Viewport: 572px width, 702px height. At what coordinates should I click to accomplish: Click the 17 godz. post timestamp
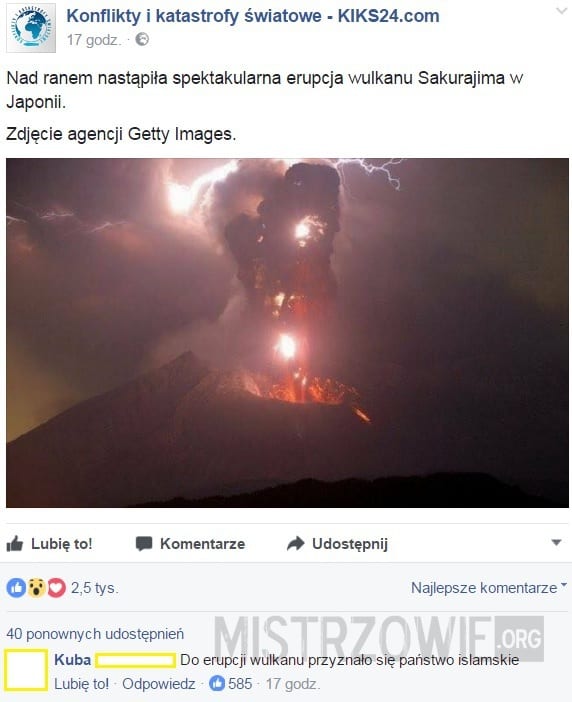click(x=94, y=40)
